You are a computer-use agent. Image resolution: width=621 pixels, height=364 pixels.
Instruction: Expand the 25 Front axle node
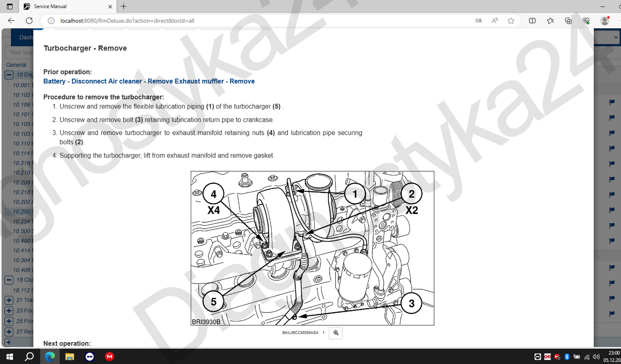tap(9, 321)
